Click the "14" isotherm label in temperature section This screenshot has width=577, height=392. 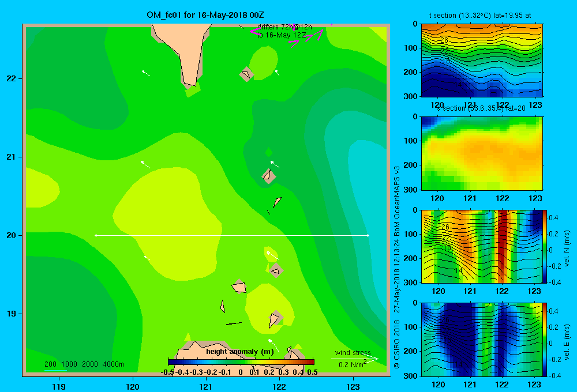tap(458, 85)
